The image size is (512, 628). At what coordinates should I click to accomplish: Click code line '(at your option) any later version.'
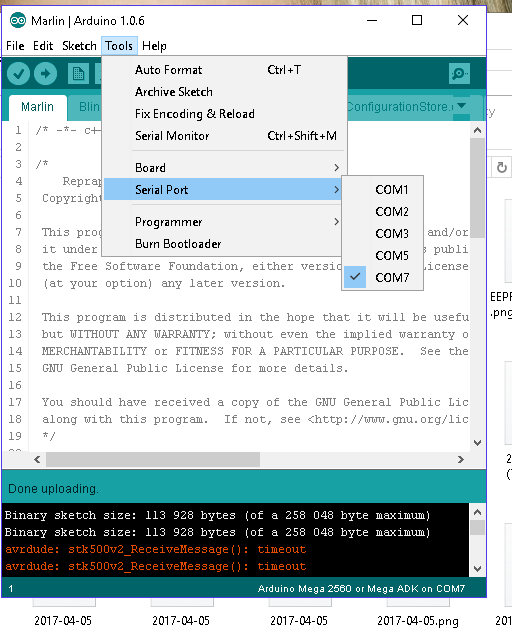[x=163, y=284]
